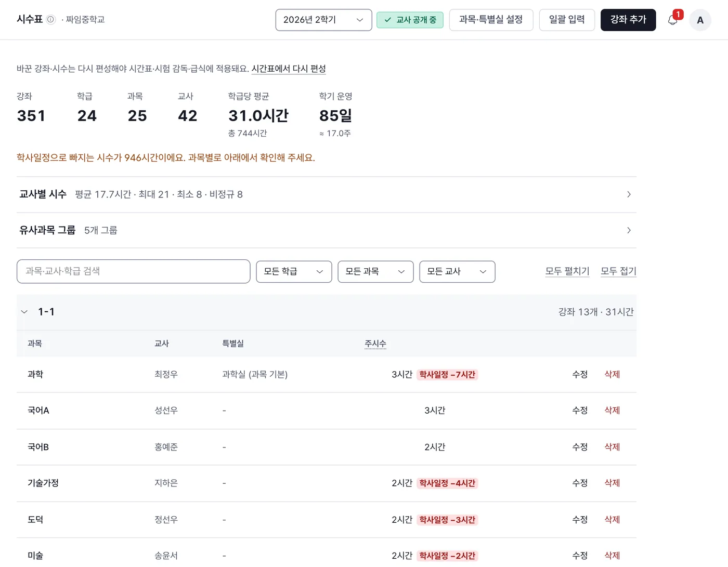Open the 모든 과목 filter dropdown
Viewport: 728px width, 567px height.
375,271
